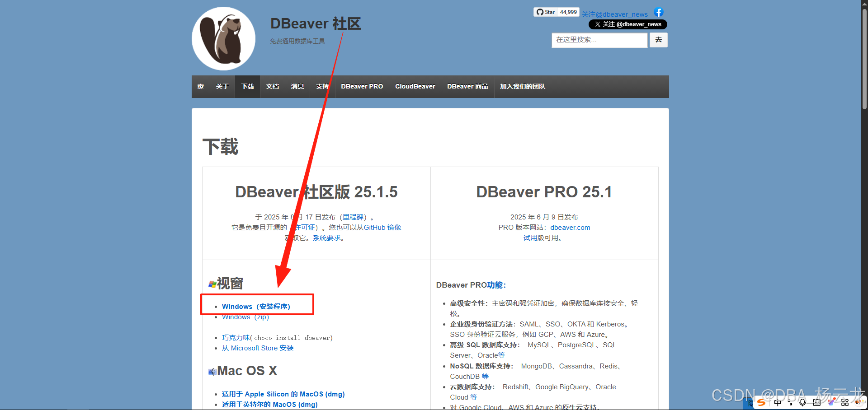The height and width of the screenshot is (410, 868).
Task: Click the 免费通用数据库工具 tagline
Action: (x=297, y=41)
